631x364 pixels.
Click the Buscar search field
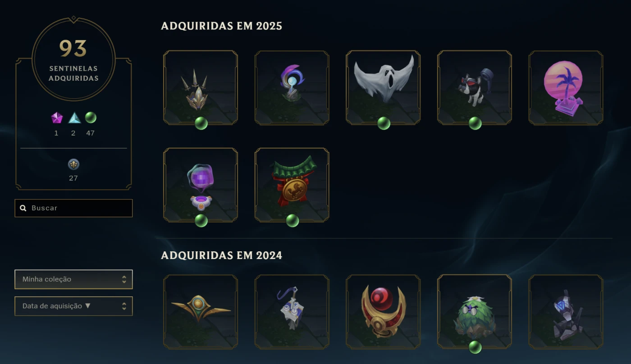click(73, 208)
